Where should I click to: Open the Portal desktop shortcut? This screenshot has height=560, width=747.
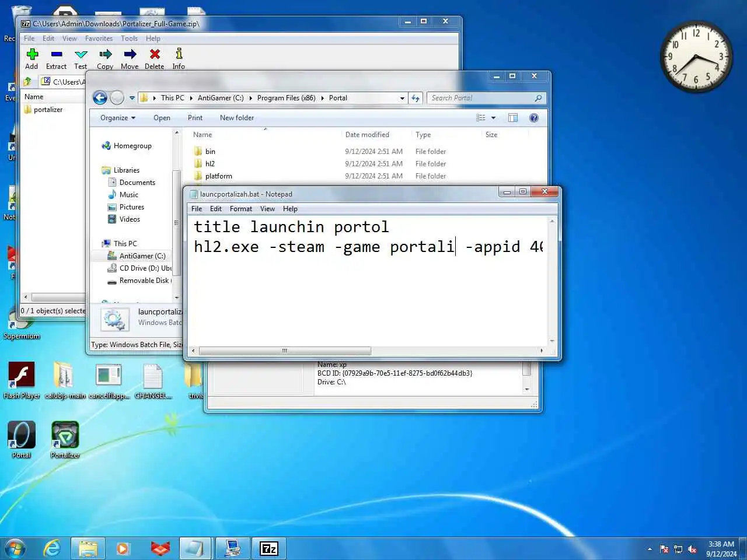(22, 440)
